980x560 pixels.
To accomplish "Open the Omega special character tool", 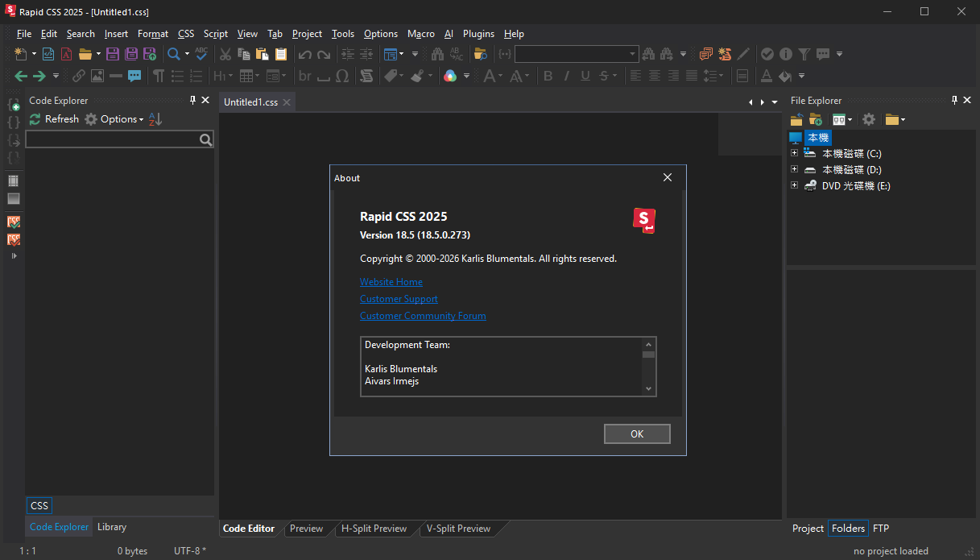I will (x=342, y=76).
